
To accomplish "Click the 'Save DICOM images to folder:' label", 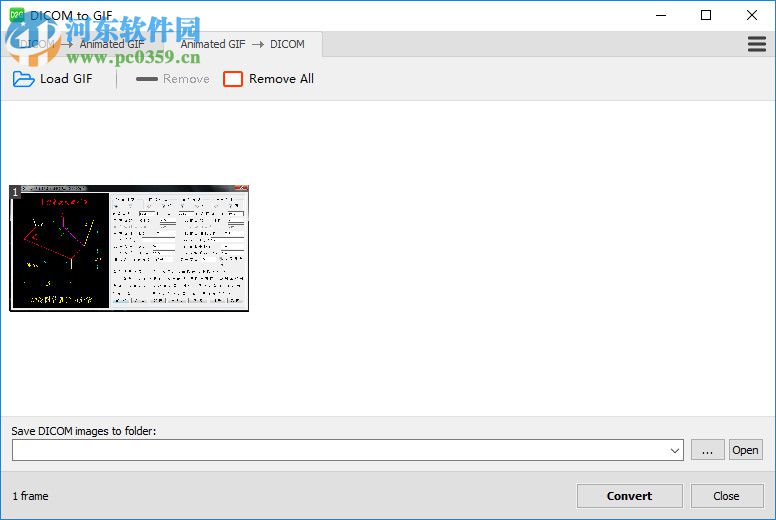I will (x=84, y=431).
